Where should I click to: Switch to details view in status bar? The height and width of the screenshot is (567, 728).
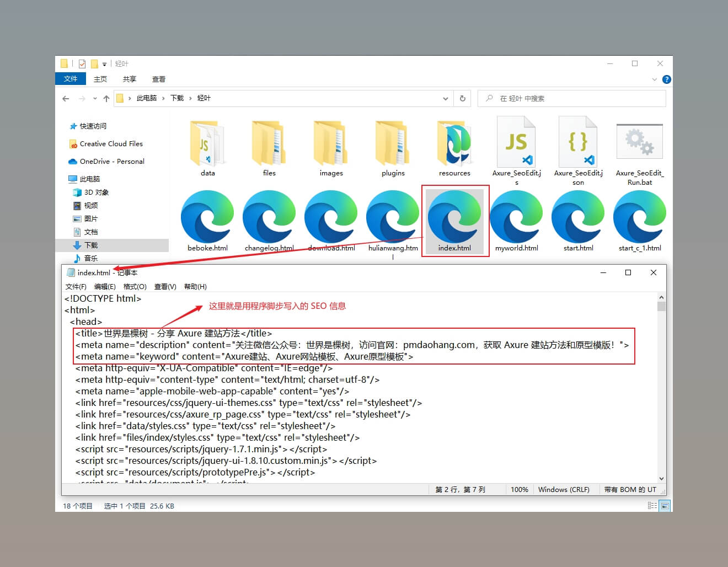tap(652, 506)
